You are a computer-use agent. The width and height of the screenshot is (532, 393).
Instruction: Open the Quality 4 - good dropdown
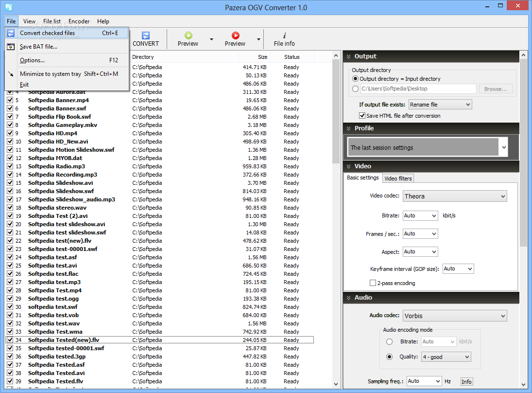click(x=446, y=357)
